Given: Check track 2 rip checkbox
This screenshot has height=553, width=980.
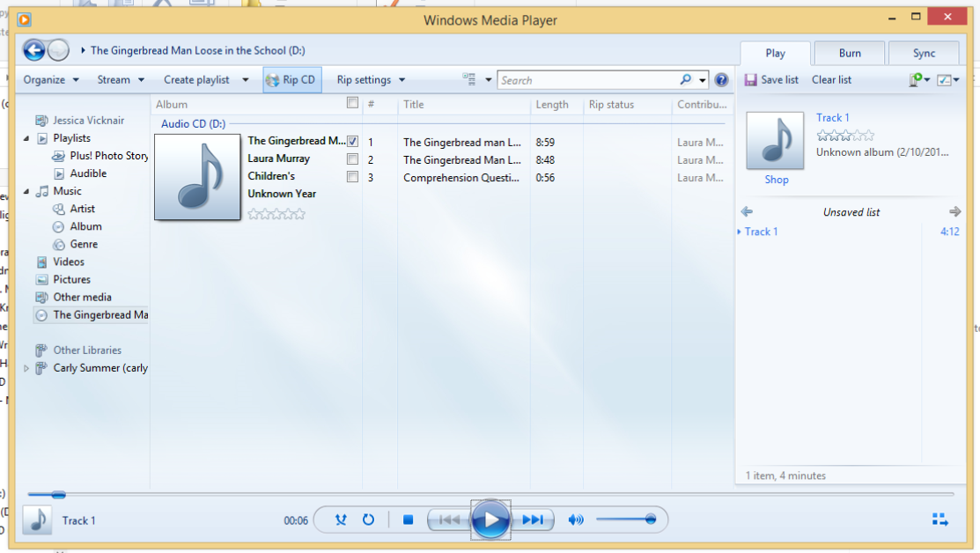Looking at the screenshot, I should 352,159.
